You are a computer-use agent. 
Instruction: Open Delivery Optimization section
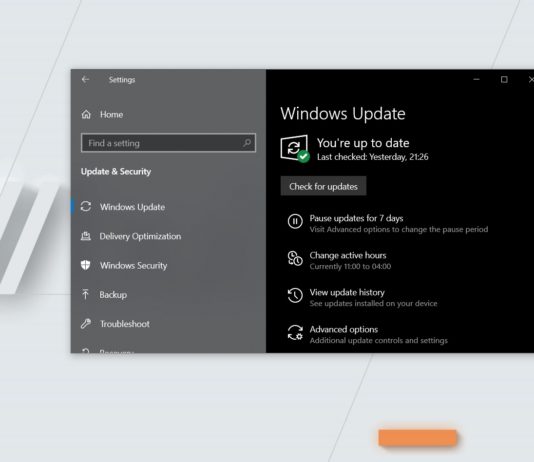140,236
